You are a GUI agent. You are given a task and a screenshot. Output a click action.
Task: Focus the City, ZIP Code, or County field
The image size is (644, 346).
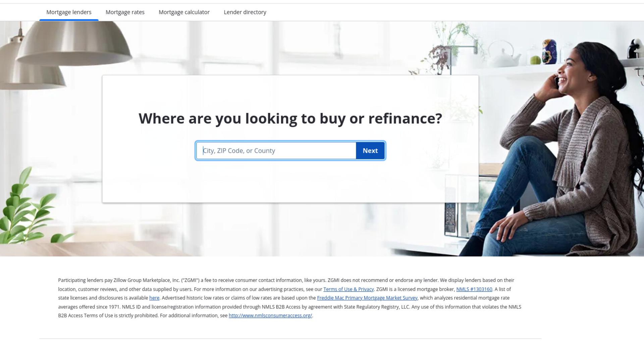[276, 151]
